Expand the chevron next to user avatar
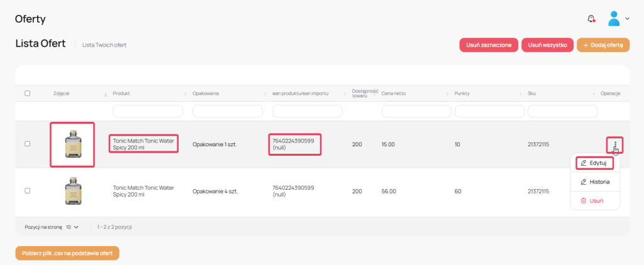 [x=627, y=19]
